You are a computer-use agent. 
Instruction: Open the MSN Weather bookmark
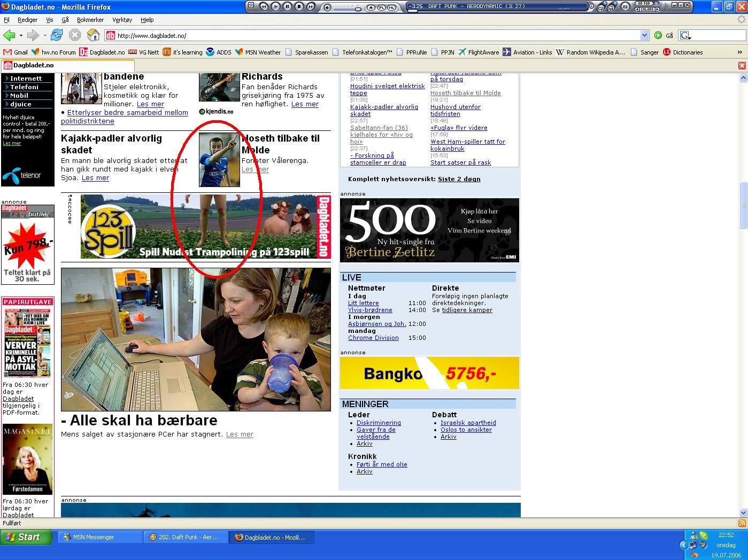258,52
